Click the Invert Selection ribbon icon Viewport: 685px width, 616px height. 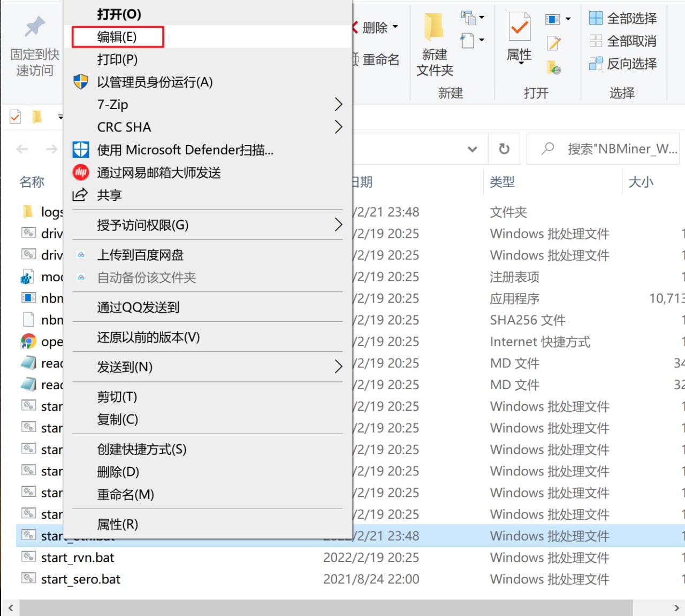596,64
